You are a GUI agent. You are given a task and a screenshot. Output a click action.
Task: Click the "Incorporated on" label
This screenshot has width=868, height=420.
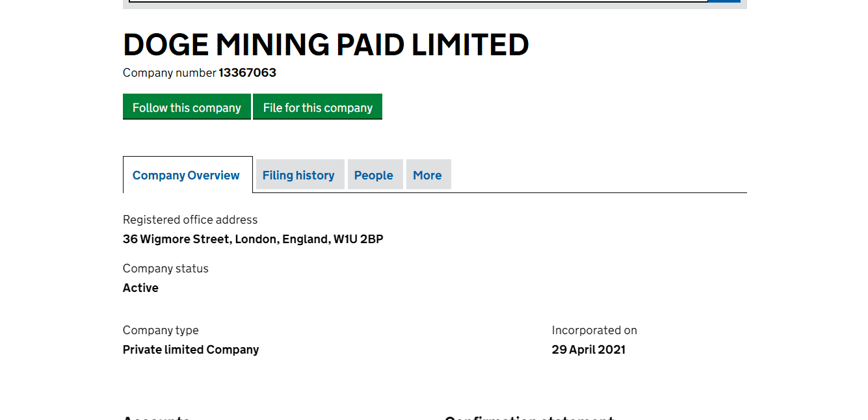[x=594, y=330]
